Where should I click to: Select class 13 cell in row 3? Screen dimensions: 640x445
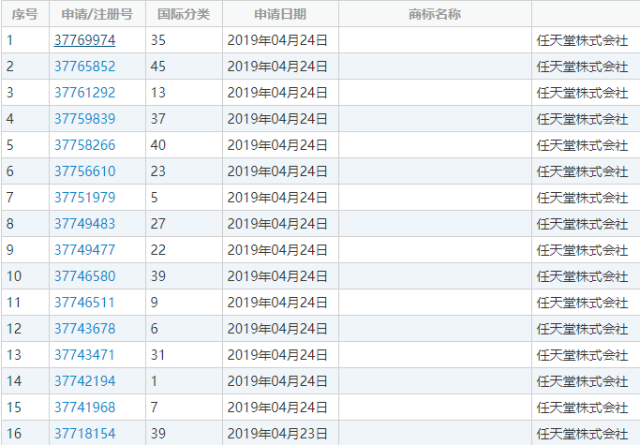[184, 93]
